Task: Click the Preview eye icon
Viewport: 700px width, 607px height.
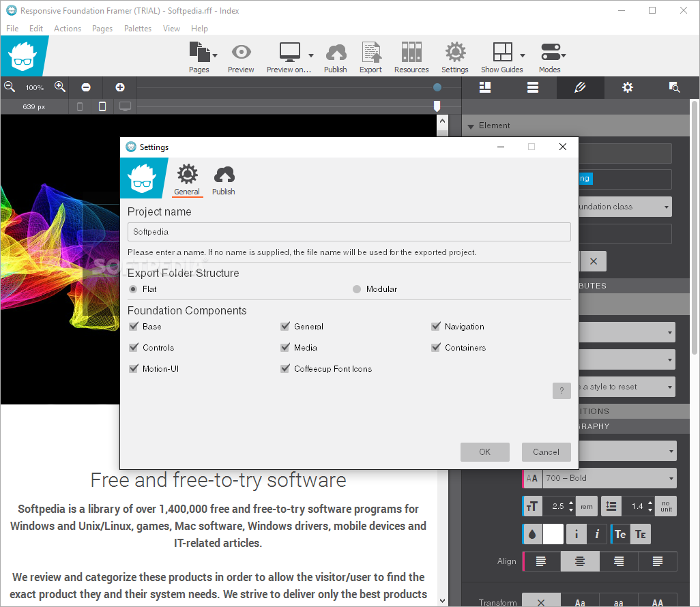Action: pyautogui.click(x=241, y=53)
